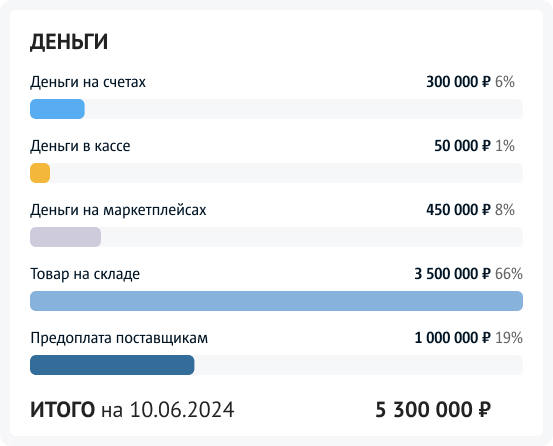This screenshot has width=553, height=446.
Task: Click the lavender marketplaces progress bar
Action: click(x=65, y=237)
